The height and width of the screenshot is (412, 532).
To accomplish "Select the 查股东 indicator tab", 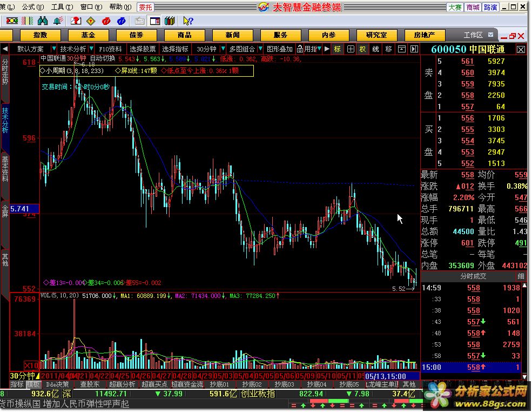I will [90, 384].
